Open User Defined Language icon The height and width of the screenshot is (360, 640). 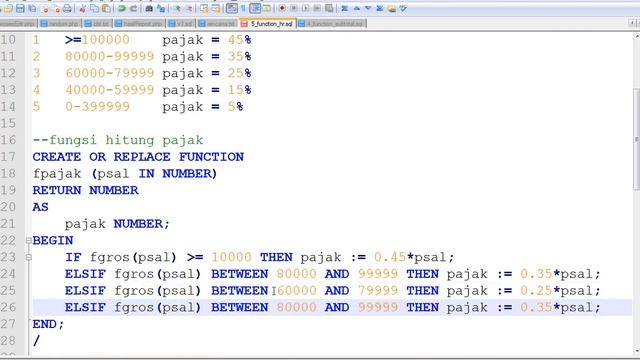click(x=267, y=9)
